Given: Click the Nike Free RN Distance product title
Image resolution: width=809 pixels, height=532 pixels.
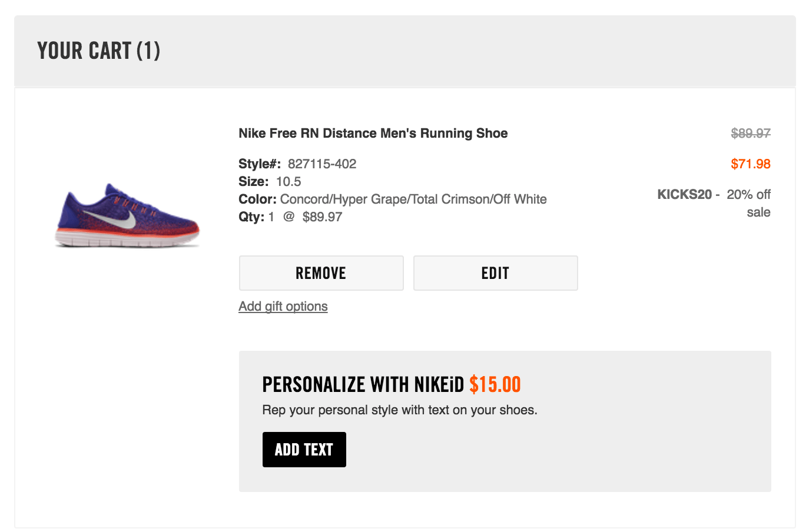Looking at the screenshot, I should tap(373, 134).
